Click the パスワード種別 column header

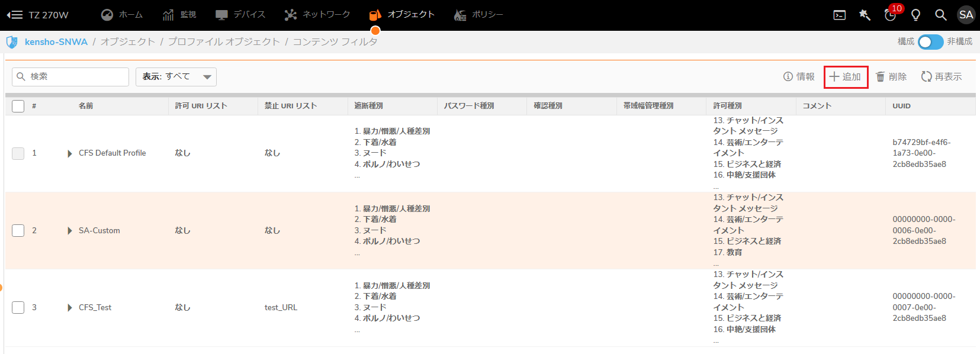tap(469, 106)
